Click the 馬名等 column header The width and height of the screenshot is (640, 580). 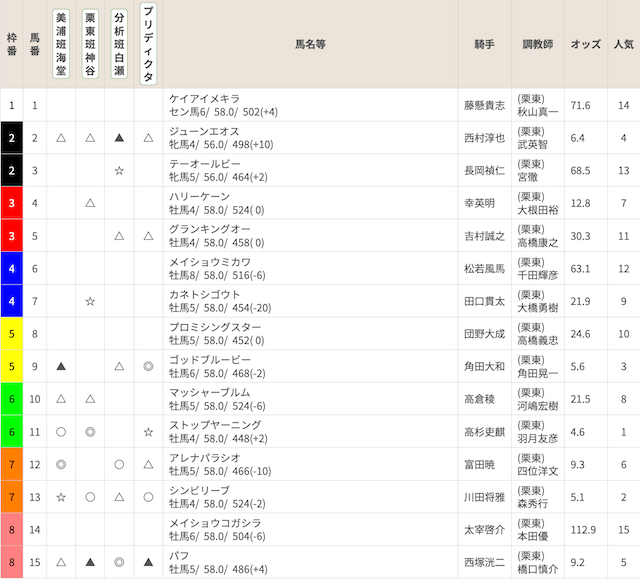click(310, 44)
